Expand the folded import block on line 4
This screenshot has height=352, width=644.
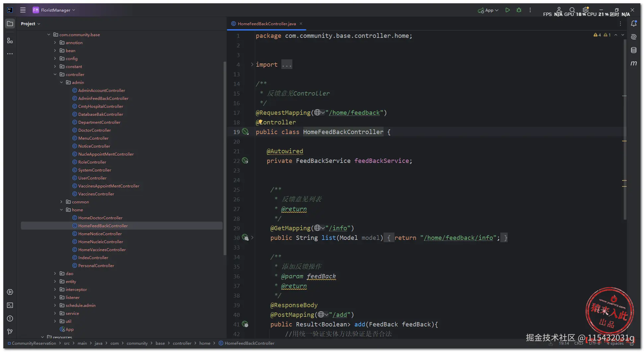coord(252,64)
